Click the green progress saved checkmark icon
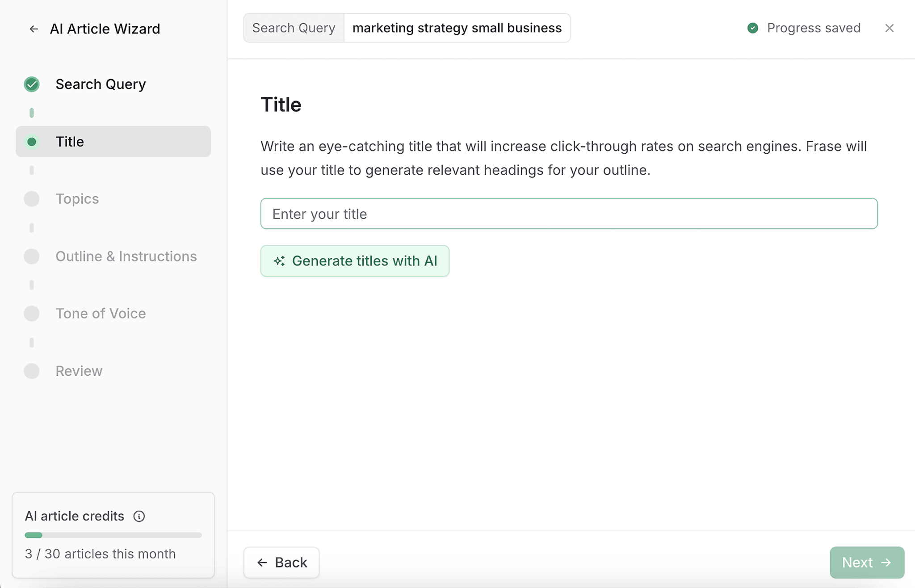This screenshot has width=915, height=588. pyautogui.click(x=751, y=28)
